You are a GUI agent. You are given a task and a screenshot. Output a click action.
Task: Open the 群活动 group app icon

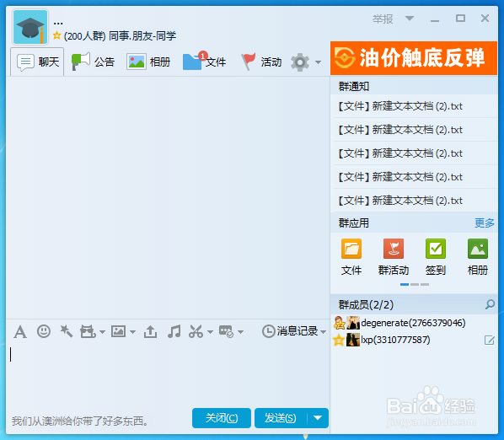click(394, 249)
